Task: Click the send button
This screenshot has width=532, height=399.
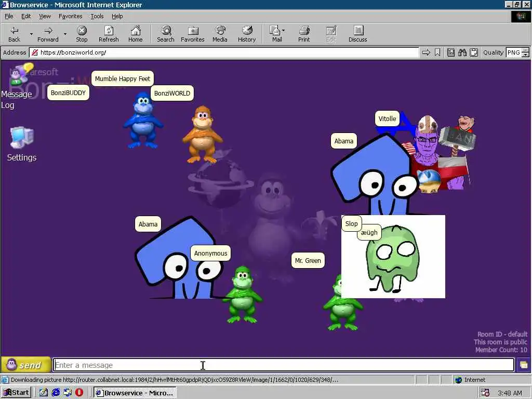Action: pos(26,365)
